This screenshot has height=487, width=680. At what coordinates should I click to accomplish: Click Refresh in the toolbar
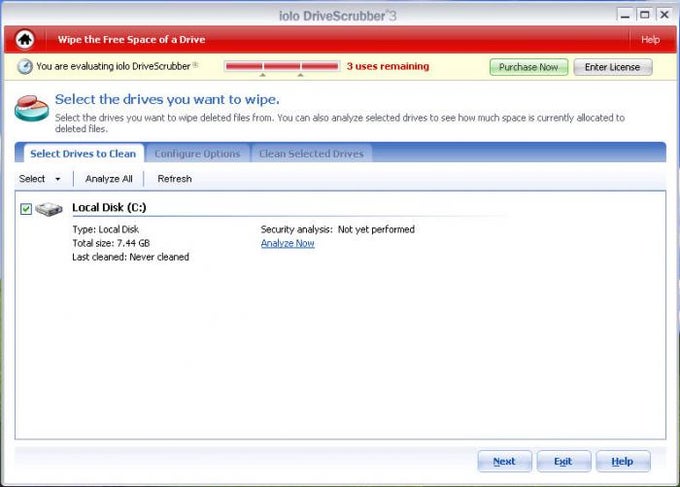174,179
